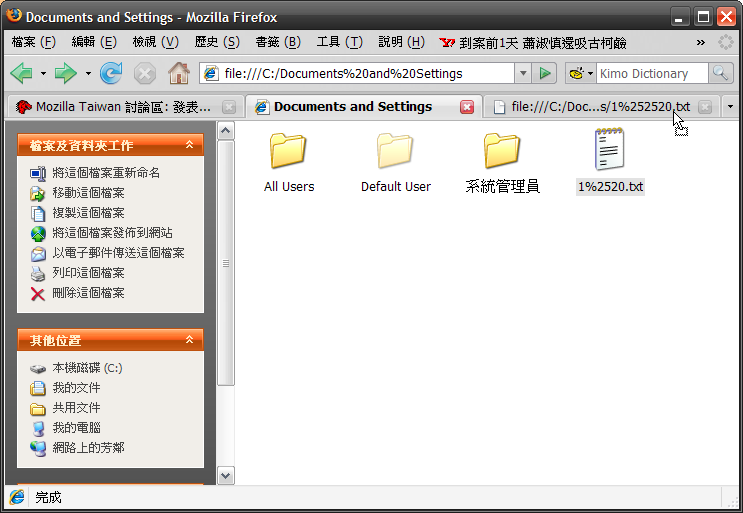Close the Documents and Settings tab
The height and width of the screenshot is (513, 743).
coord(467,107)
